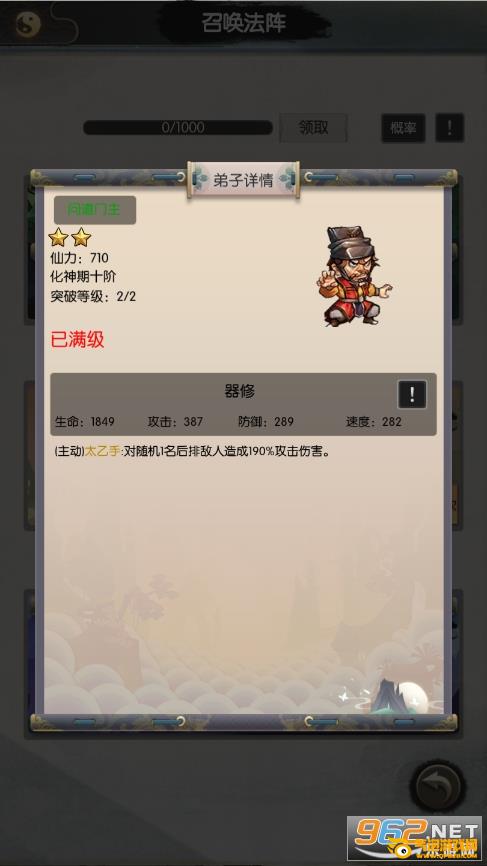Image resolution: width=487 pixels, height=866 pixels.
Task: Tap the yin-yang emblem in header
Action: pyautogui.click(x=29, y=24)
